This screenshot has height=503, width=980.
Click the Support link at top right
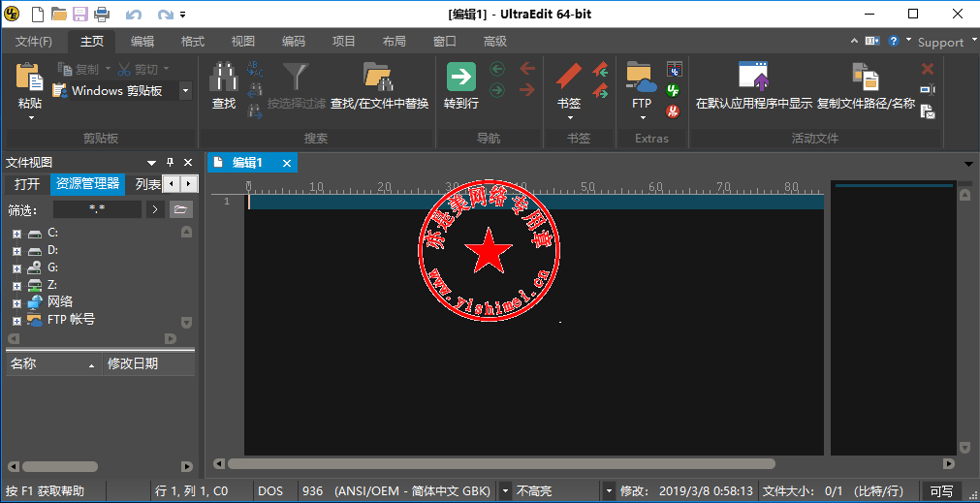pyautogui.click(x=940, y=42)
